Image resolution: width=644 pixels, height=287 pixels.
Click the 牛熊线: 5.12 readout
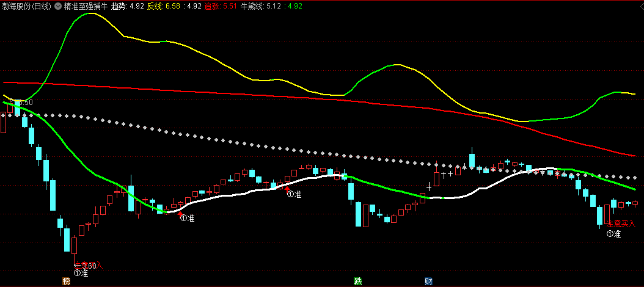pyautogui.click(x=261, y=6)
